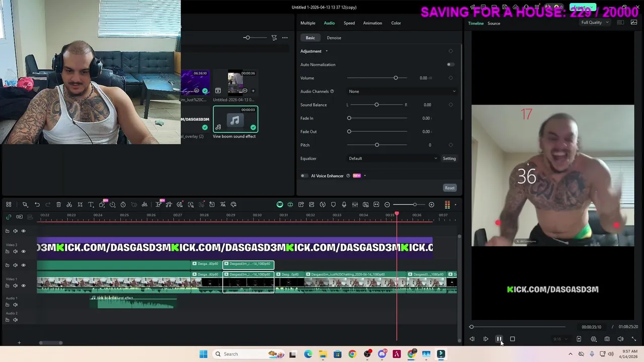Open the Crop tool in timeline toolbar
Image resolution: width=644 pixels, height=362 pixels.
(x=80, y=205)
